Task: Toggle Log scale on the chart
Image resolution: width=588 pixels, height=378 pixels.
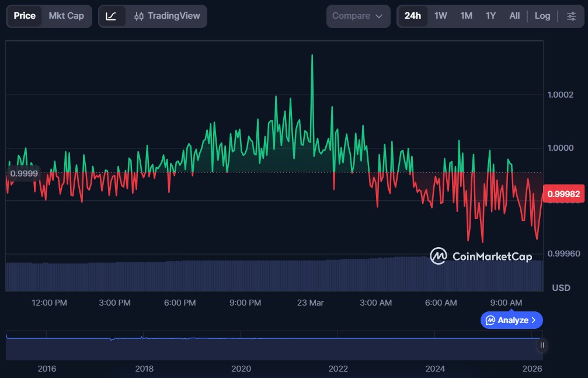Action: [x=542, y=16]
